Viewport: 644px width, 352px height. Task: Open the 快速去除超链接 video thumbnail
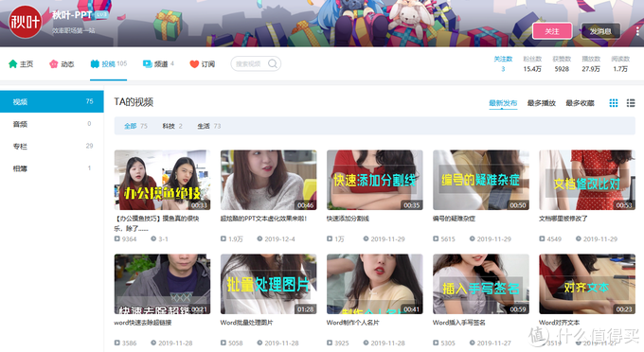click(x=162, y=284)
